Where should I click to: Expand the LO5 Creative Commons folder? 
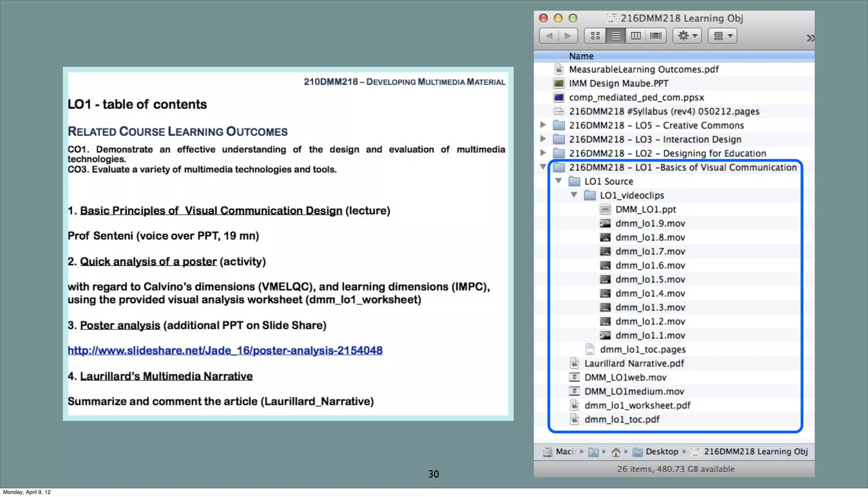click(x=543, y=125)
